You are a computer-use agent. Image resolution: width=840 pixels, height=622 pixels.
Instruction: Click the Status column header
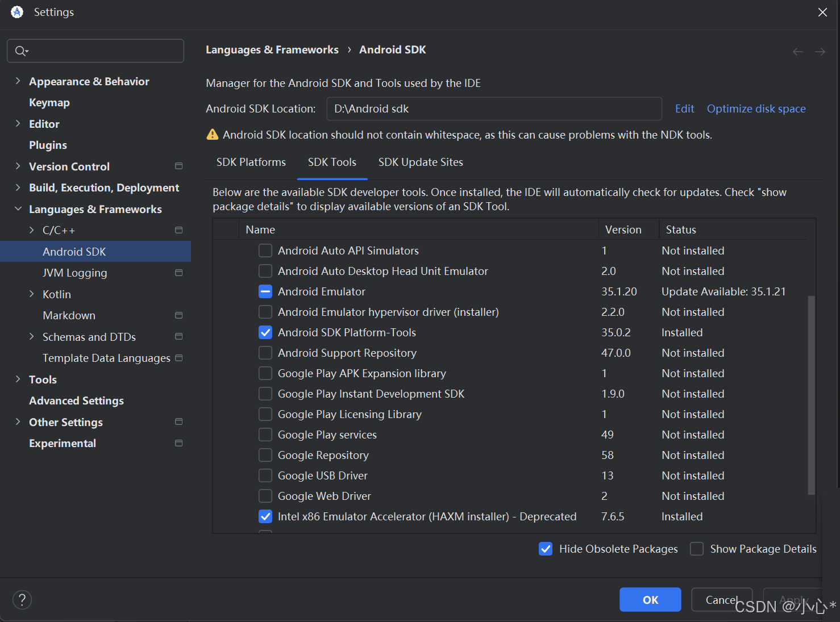pyautogui.click(x=733, y=229)
